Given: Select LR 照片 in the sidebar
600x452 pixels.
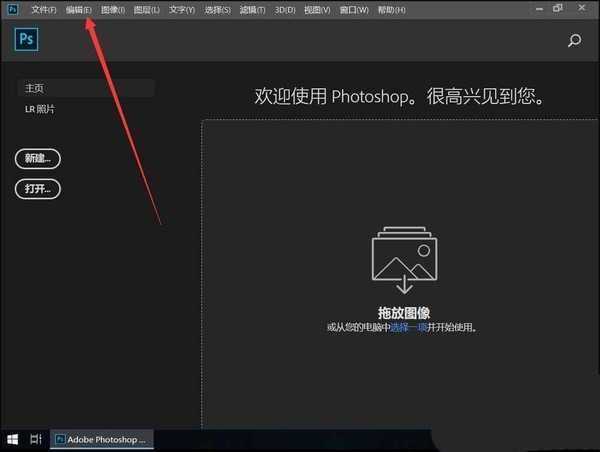Looking at the screenshot, I should tap(40, 109).
